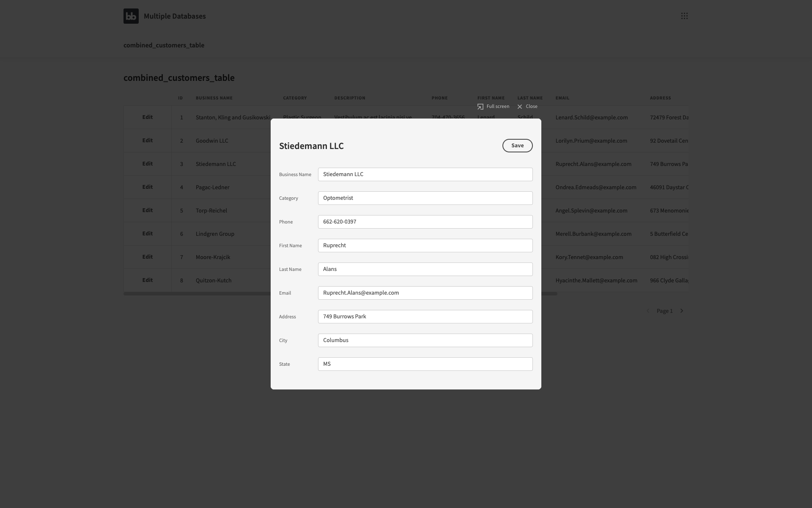Open combined_customers_table navigation link

click(x=164, y=45)
